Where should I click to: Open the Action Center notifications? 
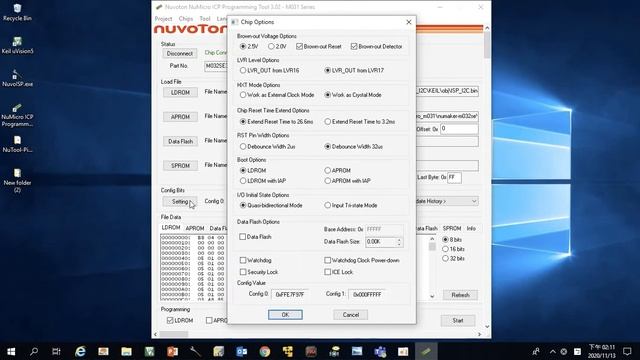point(627,351)
